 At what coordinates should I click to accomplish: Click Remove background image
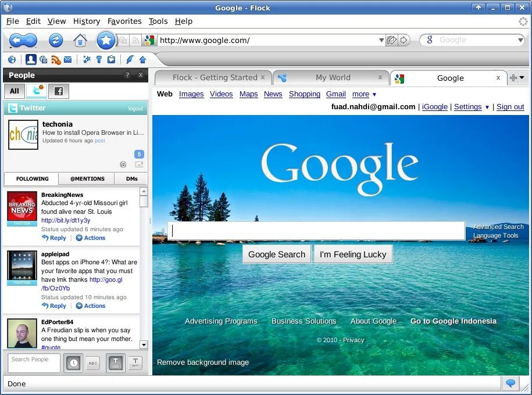[x=203, y=362]
